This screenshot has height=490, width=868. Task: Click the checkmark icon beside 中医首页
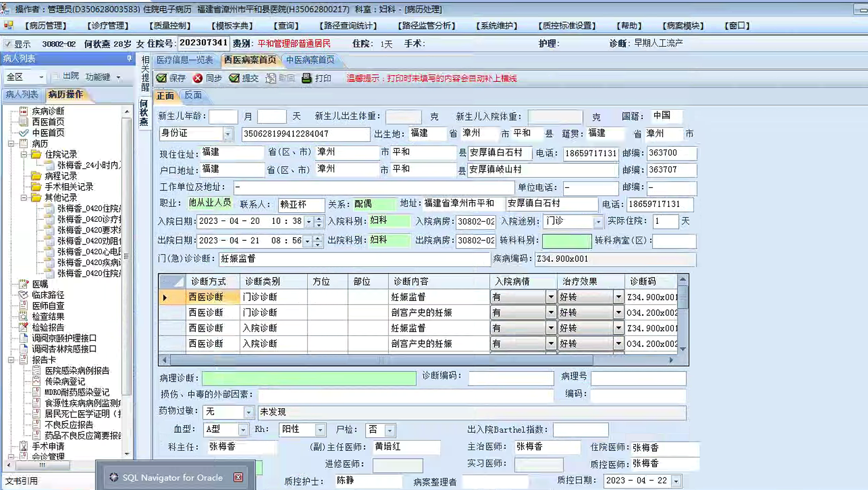24,133
